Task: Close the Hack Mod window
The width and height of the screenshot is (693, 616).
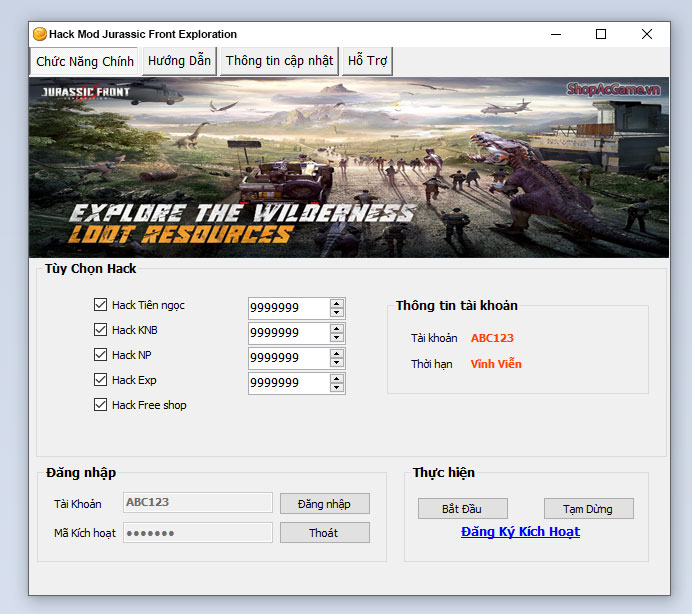Action: (x=647, y=34)
